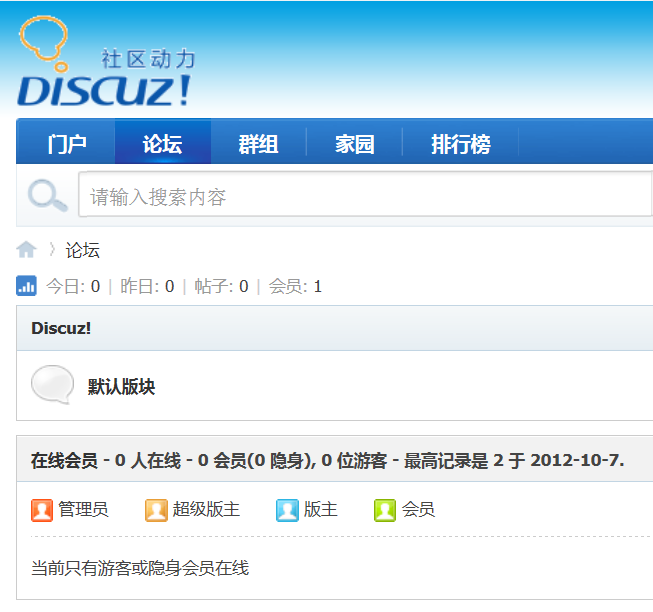Click the green 会员 user icon
Viewport: 653px width, 612px height.
[385, 510]
